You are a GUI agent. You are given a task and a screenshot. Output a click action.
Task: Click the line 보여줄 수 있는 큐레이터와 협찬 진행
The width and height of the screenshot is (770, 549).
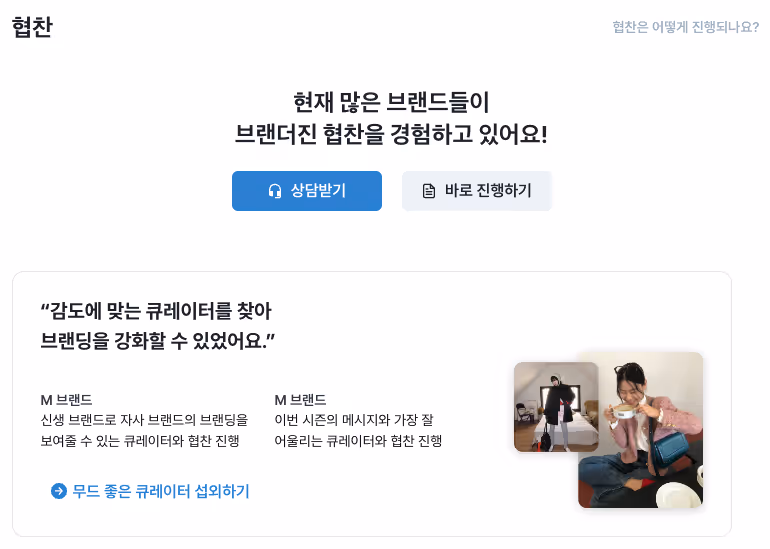point(140,441)
